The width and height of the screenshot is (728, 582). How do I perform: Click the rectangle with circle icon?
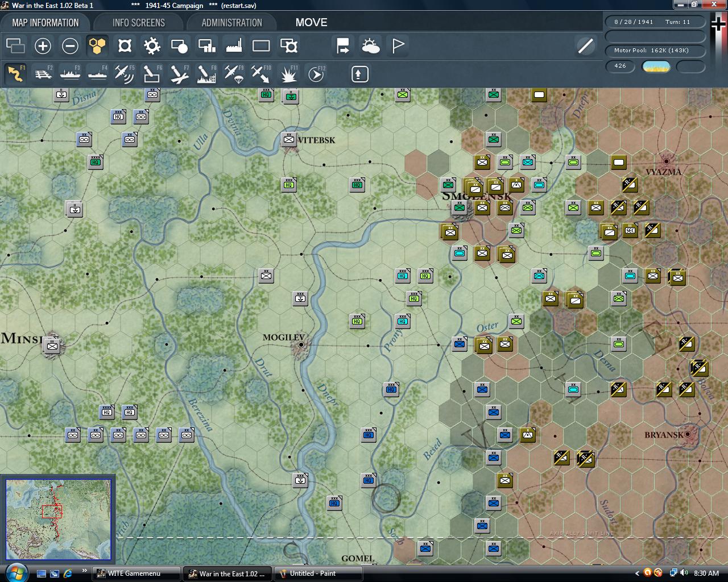coord(179,46)
